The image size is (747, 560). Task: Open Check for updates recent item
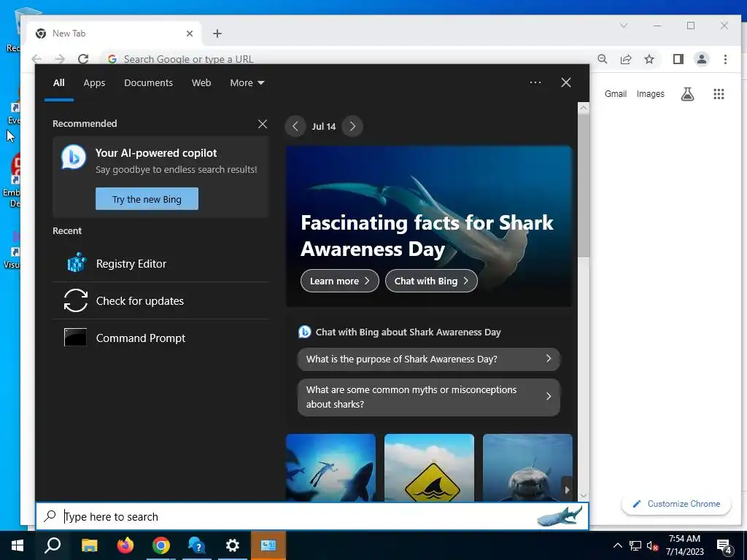point(160,301)
